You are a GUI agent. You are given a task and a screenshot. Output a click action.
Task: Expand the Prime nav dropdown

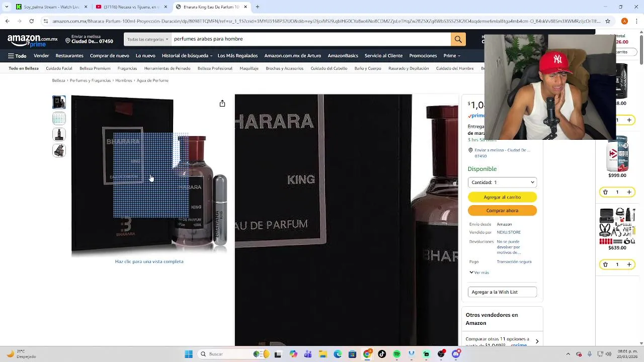pos(451,56)
